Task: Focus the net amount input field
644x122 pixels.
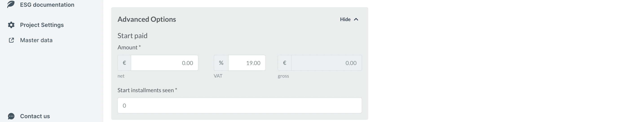Action: (x=165, y=63)
